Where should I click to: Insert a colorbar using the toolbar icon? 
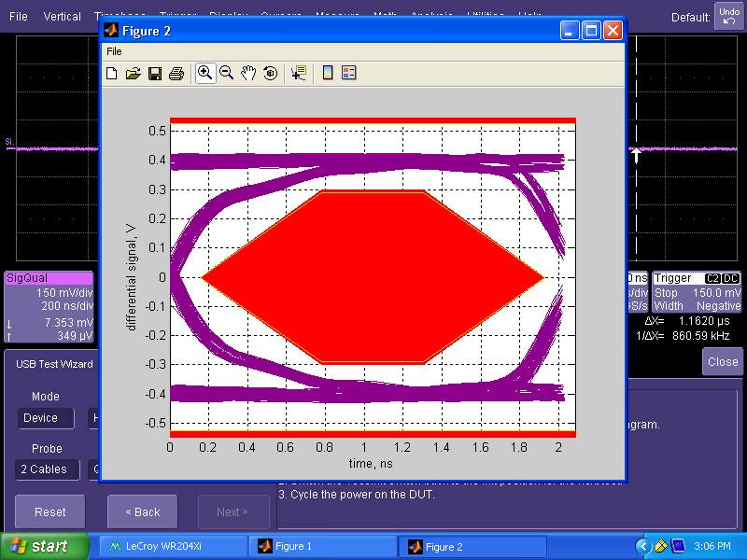[328, 73]
